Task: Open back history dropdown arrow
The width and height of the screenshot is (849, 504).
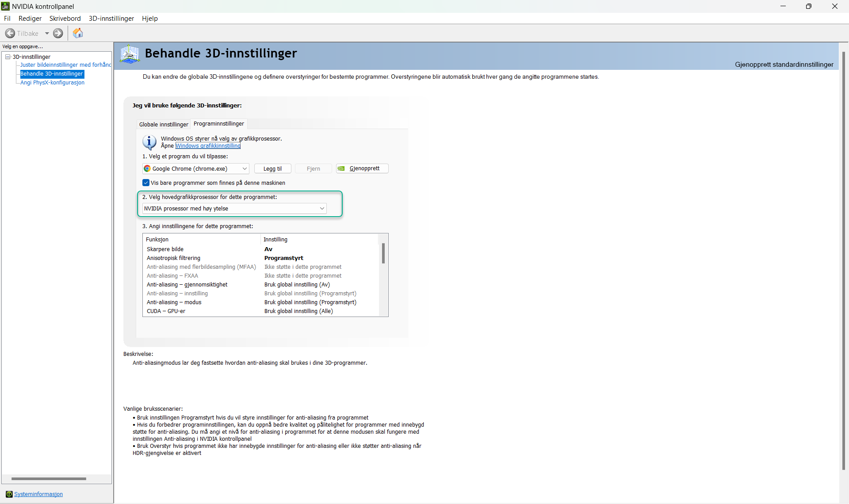Action: pyautogui.click(x=47, y=33)
